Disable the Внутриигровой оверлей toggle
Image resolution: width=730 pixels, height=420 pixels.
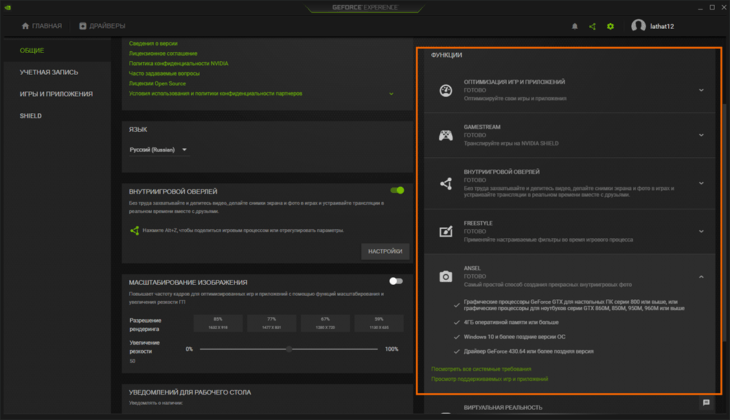[397, 190]
